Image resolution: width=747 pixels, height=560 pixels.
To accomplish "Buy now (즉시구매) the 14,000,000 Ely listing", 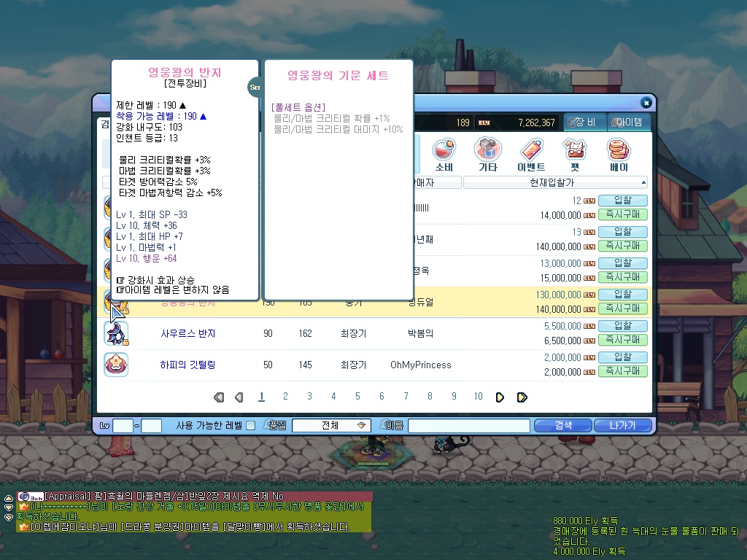I will coord(623,215).
